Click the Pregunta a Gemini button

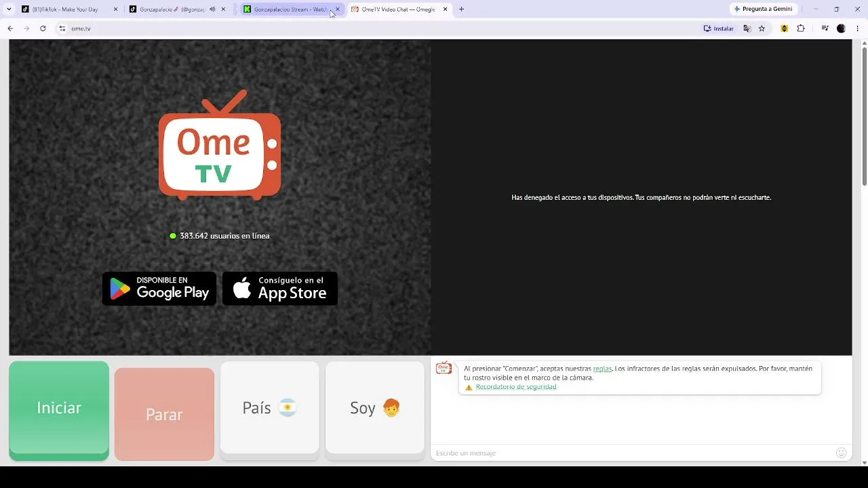click(764, 9)
